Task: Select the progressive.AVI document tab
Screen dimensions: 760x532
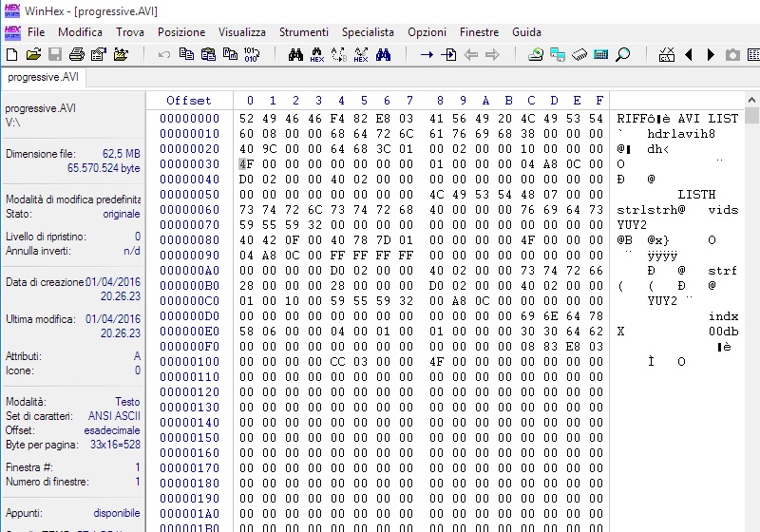Action: (x=43, y=77)
